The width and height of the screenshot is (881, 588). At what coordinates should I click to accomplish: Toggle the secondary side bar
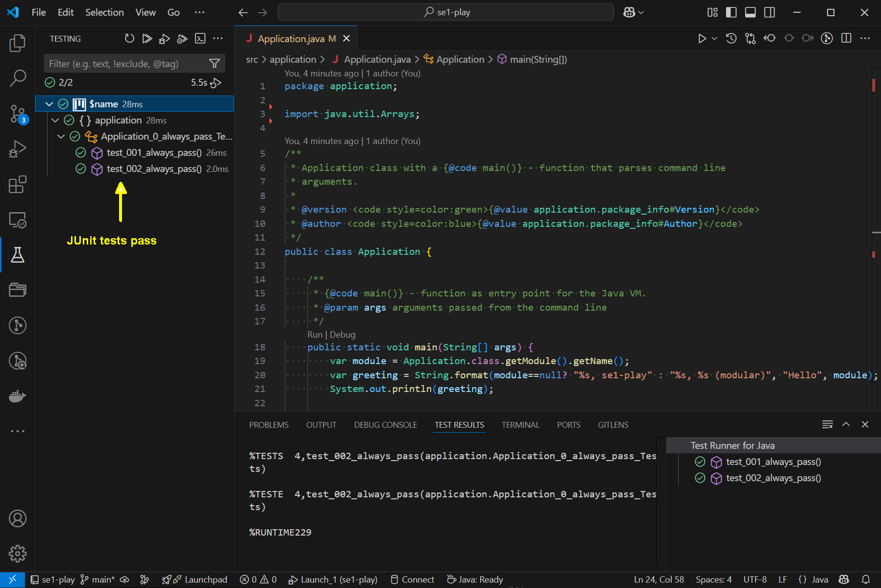point(770,12)
